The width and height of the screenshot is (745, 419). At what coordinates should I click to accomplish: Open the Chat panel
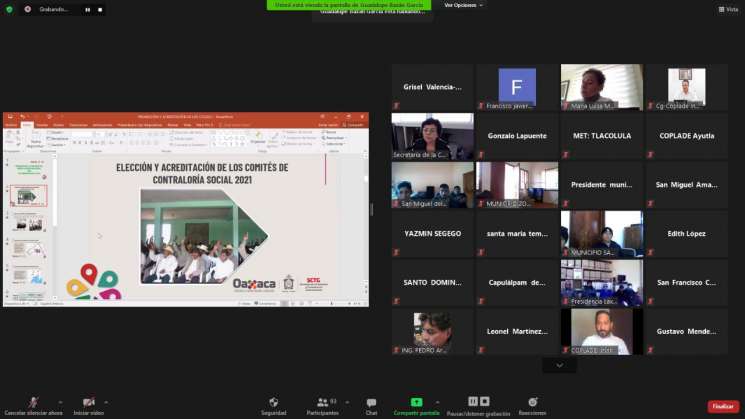371,403
